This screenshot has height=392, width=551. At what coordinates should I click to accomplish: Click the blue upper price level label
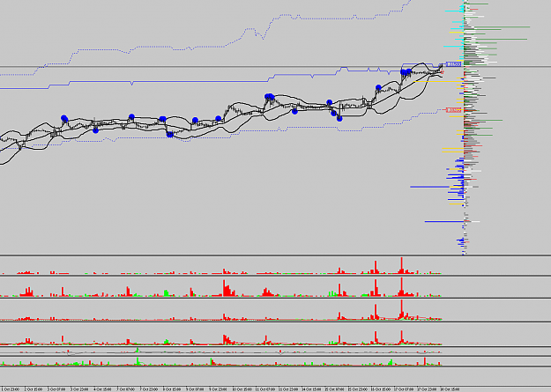point(453,64)
